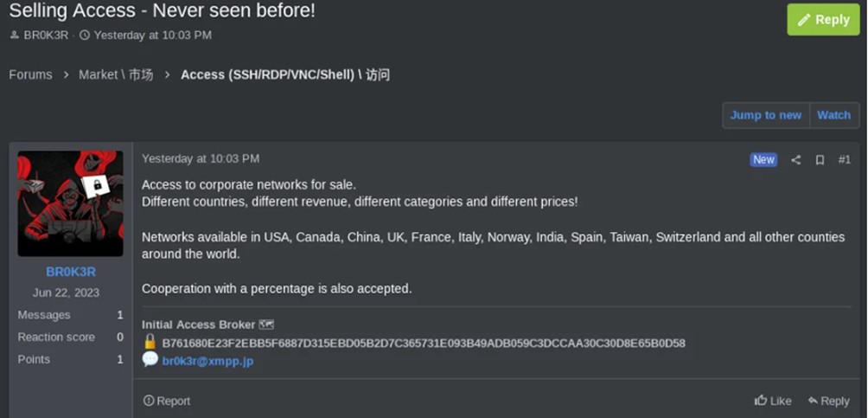868x418 pixels.
Task: Click the pencil icon on the green Reply button
Action: click(804, 20)
